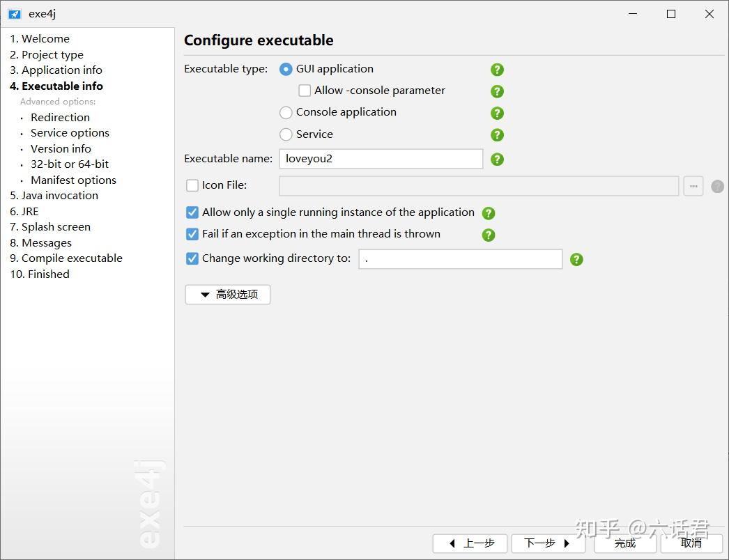729x560 pixels.
Task: Go to the Redirection advanced option
Action: pos(60,117)
